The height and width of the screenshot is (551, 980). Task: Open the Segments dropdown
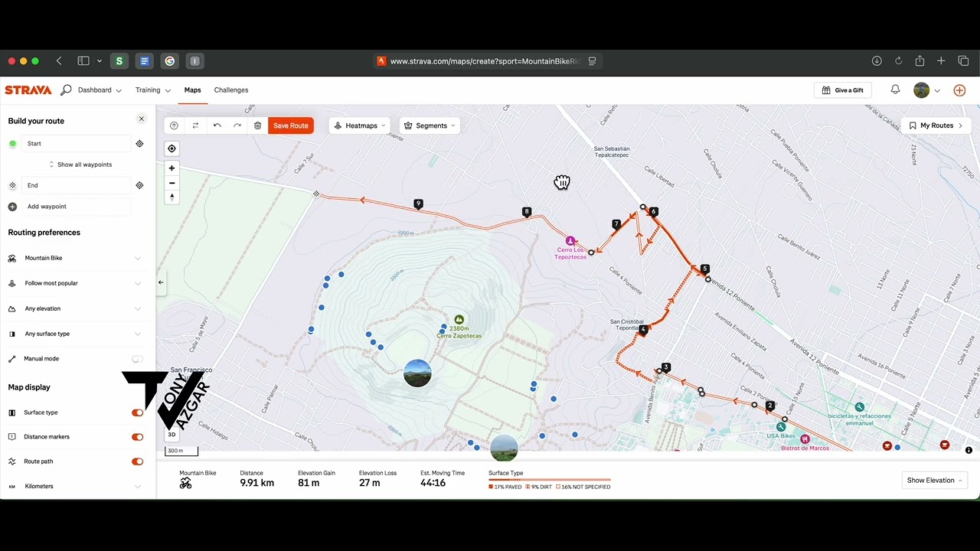pyautogui.click(x=430, y=126)
